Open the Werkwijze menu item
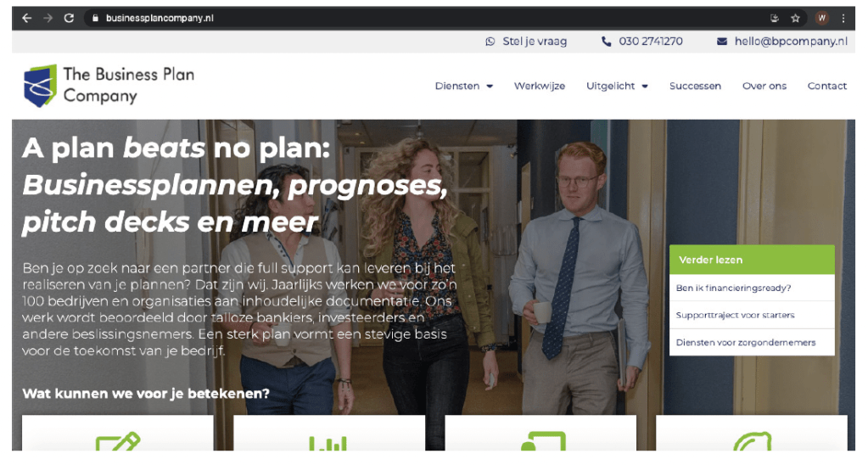Viewport: 868px width, 465px height. (539, 86)
